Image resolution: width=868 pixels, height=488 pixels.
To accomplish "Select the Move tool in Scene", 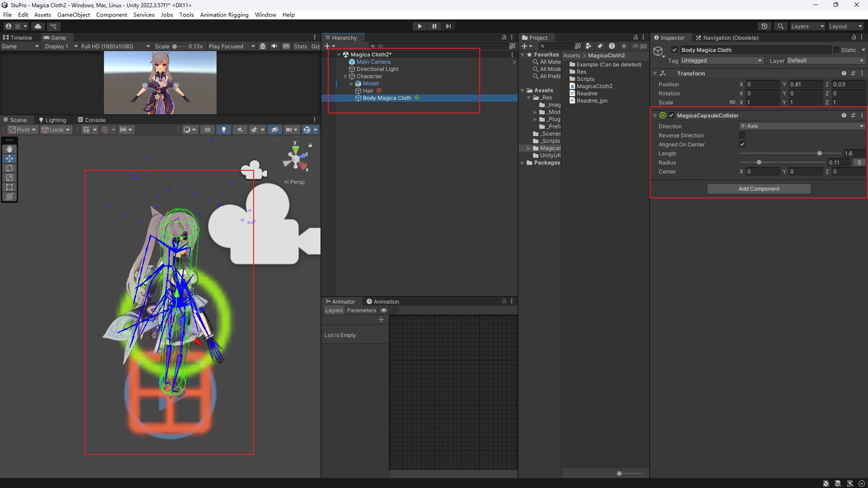I will (x=9, y=159).
